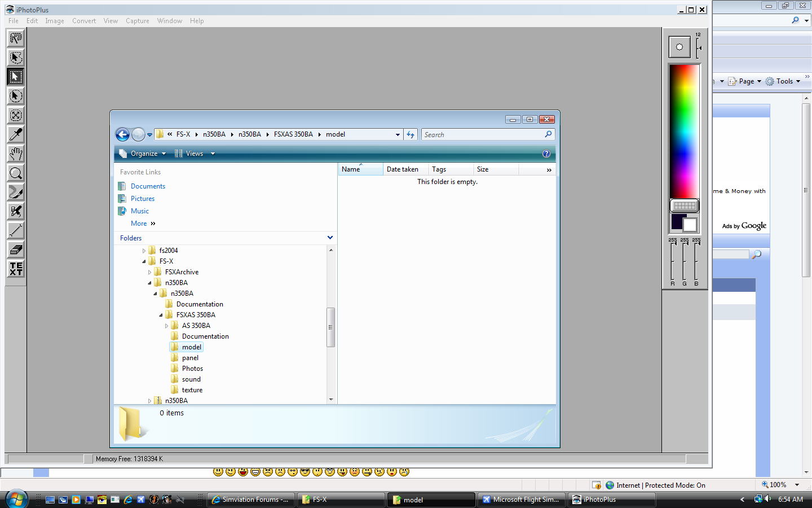This screenshot has height=508, width=812.
Task: Select the elliptical selection tool
Action: click(16, 96)
